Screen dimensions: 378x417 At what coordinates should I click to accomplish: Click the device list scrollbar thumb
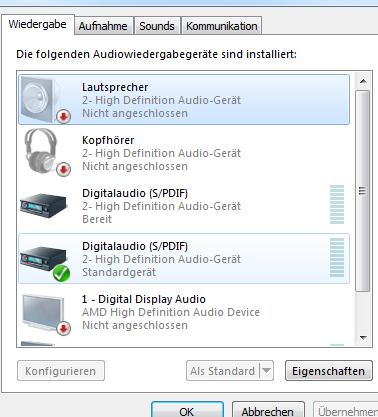(x=363, y=191)
